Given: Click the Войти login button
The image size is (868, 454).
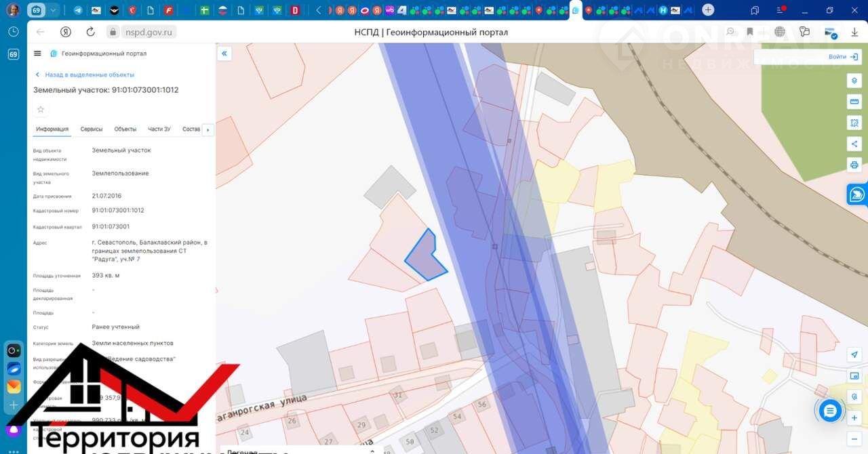Looking at the screenshot, I should coord(843,57).
